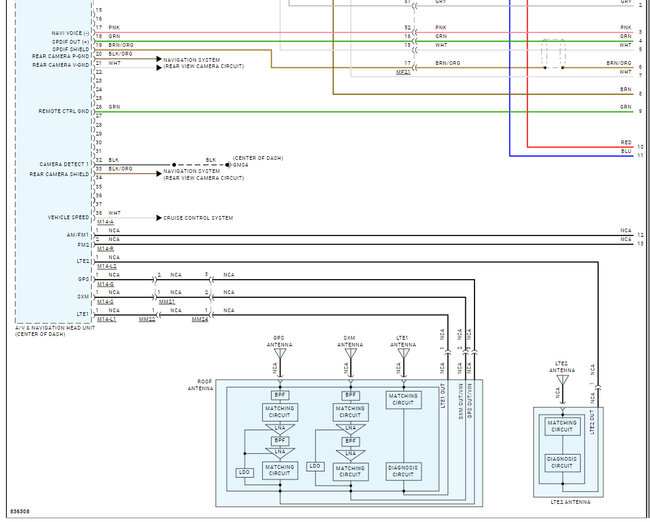Click the SXM antenna symbol
Viewport: 650px width, 522px height.
(x=351, y=354)
